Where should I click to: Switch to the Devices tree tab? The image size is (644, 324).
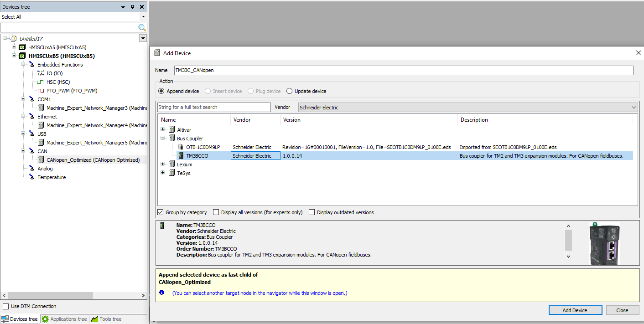pos(20,319)
